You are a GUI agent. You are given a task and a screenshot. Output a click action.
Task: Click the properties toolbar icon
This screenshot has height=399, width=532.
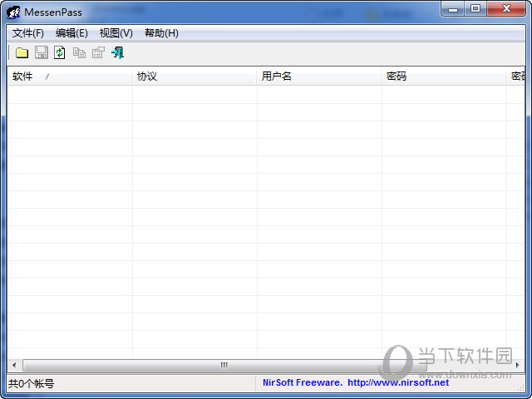(98, 53)
